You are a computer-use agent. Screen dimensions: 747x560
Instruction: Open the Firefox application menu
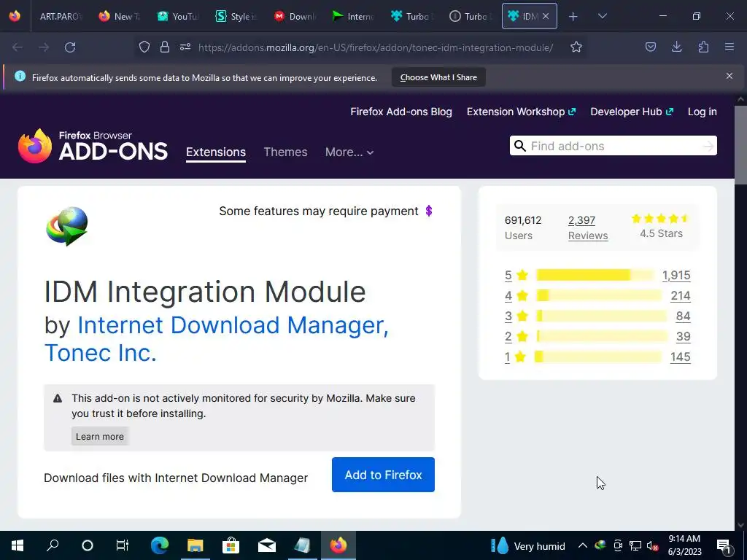[x=729, y=47]
